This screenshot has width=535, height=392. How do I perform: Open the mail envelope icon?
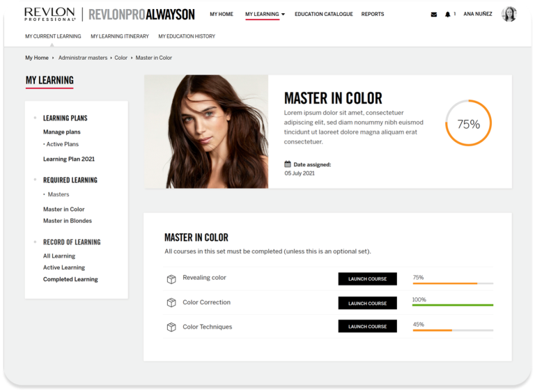click(434, 15)
